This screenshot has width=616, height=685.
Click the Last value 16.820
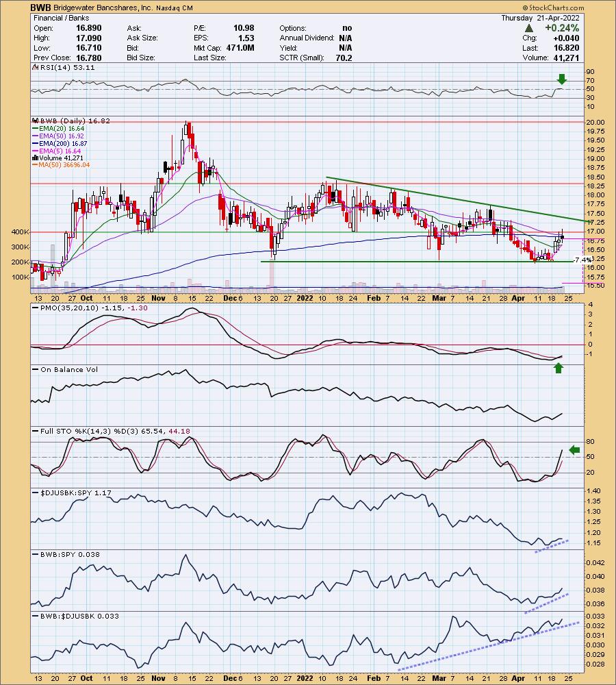[567, 48]
